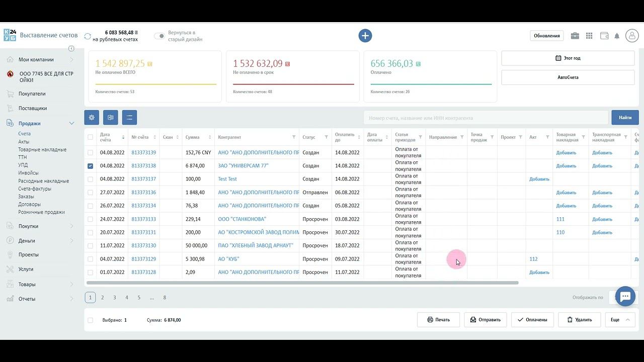
Task: Tick the select-all checkbox in table header
Action: 90,137
